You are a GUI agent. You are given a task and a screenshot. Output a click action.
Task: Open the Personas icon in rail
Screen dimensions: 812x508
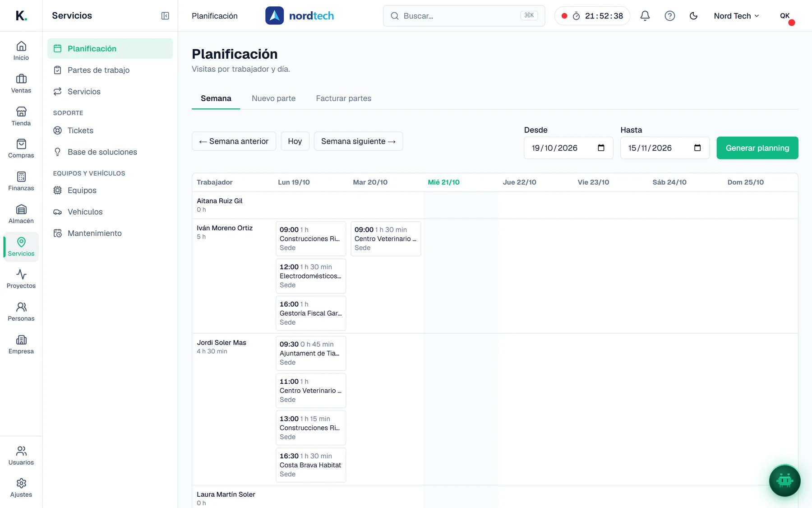coord(21,312)
